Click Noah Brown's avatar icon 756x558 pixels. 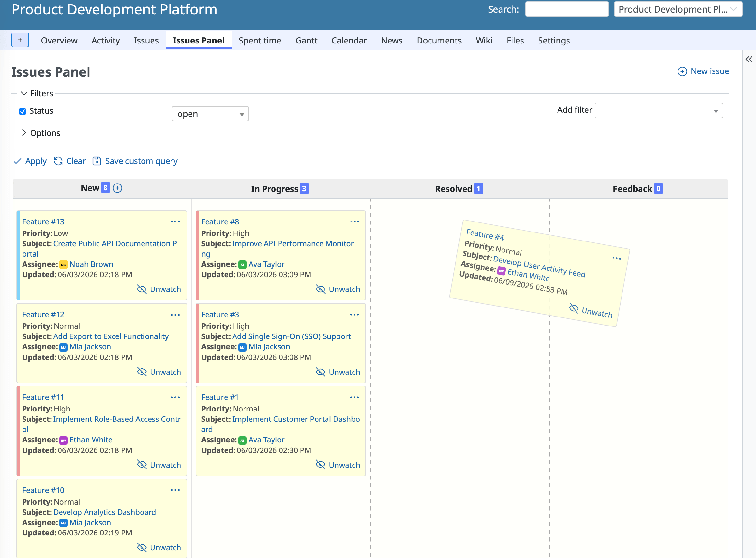pyautogui.click(x=63, y=264)
